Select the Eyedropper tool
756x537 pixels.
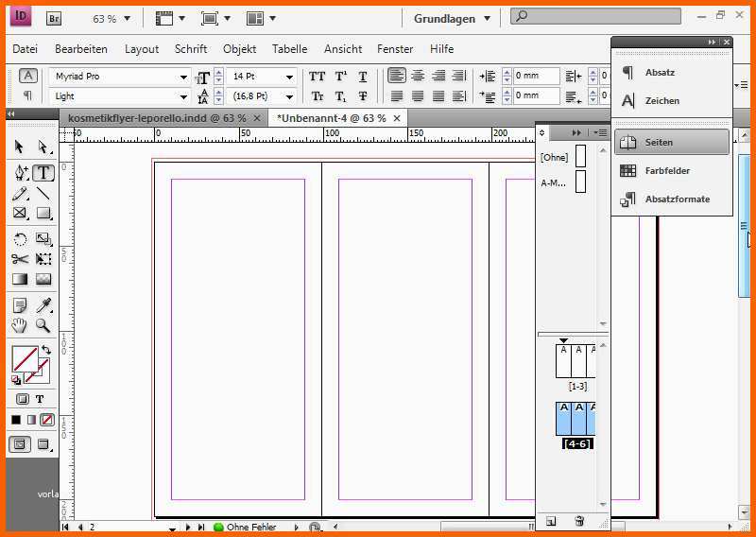coord(43,305)
